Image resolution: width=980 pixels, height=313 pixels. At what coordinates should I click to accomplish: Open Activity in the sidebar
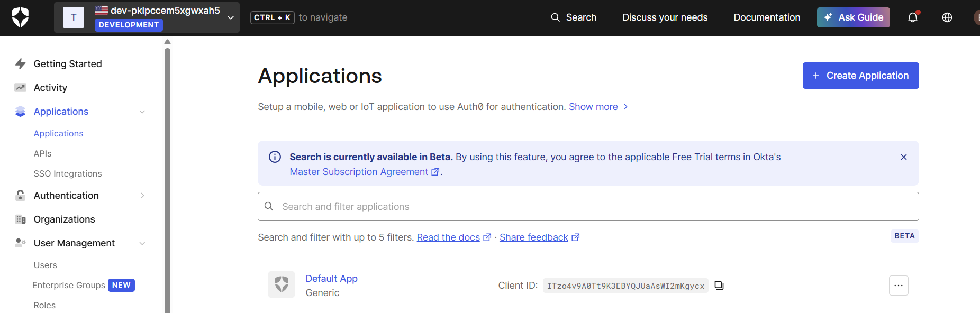tap(50, 88)
